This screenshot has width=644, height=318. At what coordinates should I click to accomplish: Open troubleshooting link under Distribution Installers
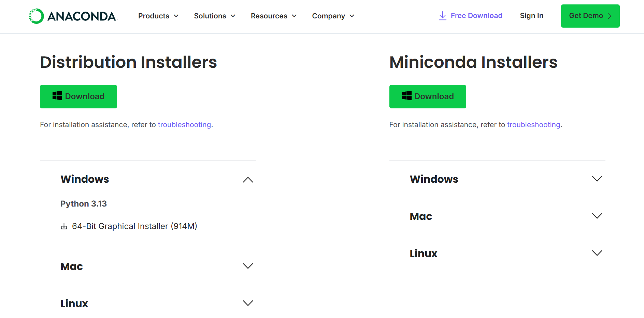click(184, 125)
